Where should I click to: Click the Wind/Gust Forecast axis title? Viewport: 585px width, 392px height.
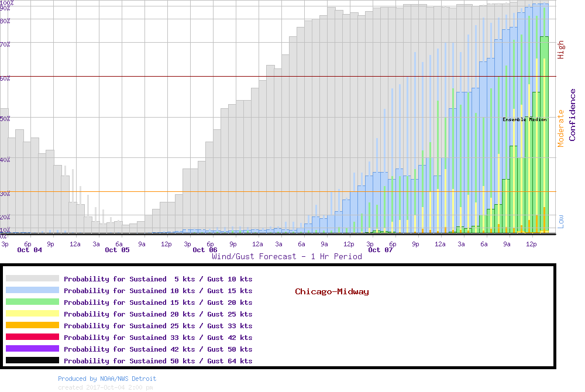click(287, 257)
